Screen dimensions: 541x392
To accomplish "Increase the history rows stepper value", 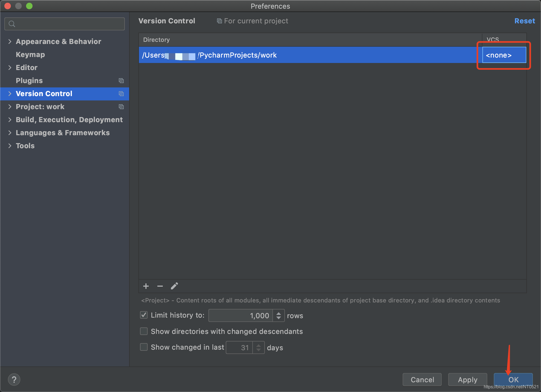I will click(x=279, y=313).
